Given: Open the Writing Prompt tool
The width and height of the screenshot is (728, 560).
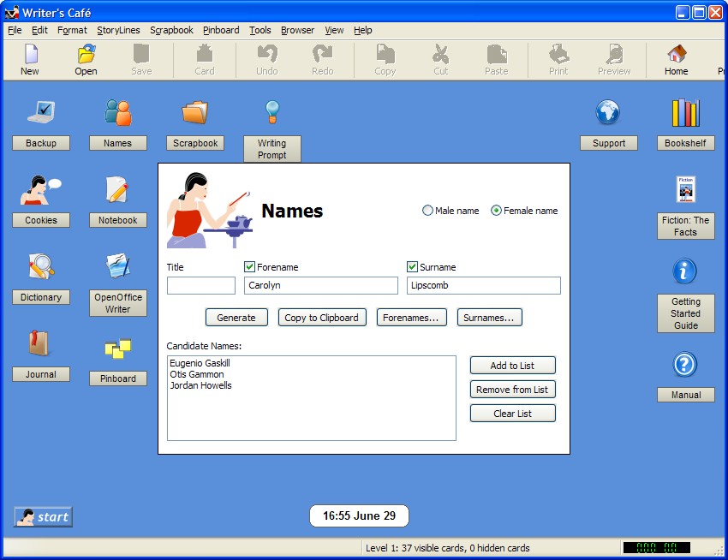Looking at the screenshot, I should click(x=272, y=120).
